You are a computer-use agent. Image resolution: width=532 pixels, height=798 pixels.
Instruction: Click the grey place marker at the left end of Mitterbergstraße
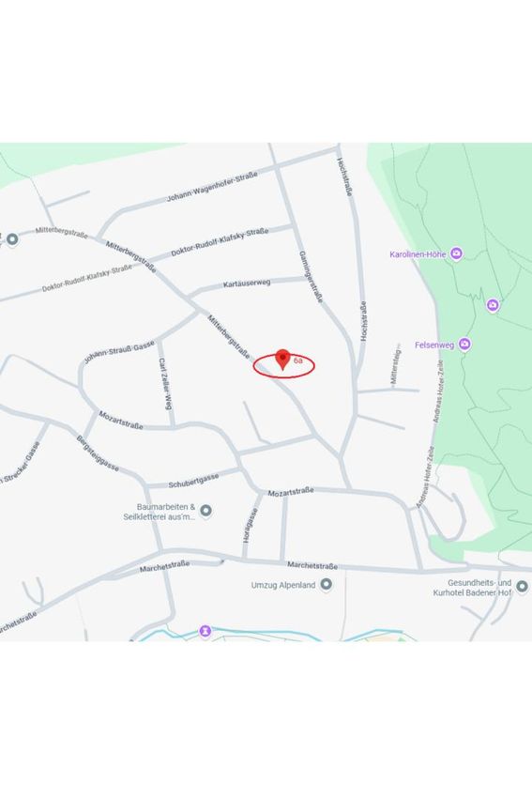click(x=12, y=238)
